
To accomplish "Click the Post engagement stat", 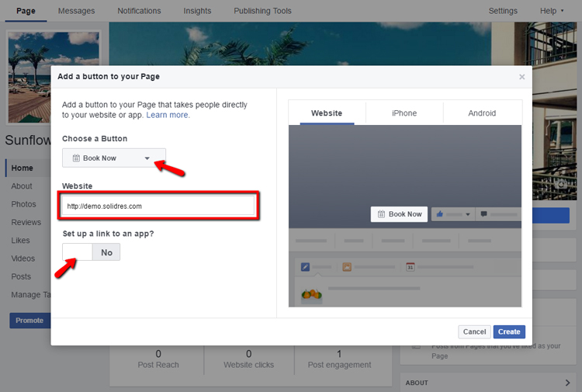I will pyautogui.click(x=339, y=359).
